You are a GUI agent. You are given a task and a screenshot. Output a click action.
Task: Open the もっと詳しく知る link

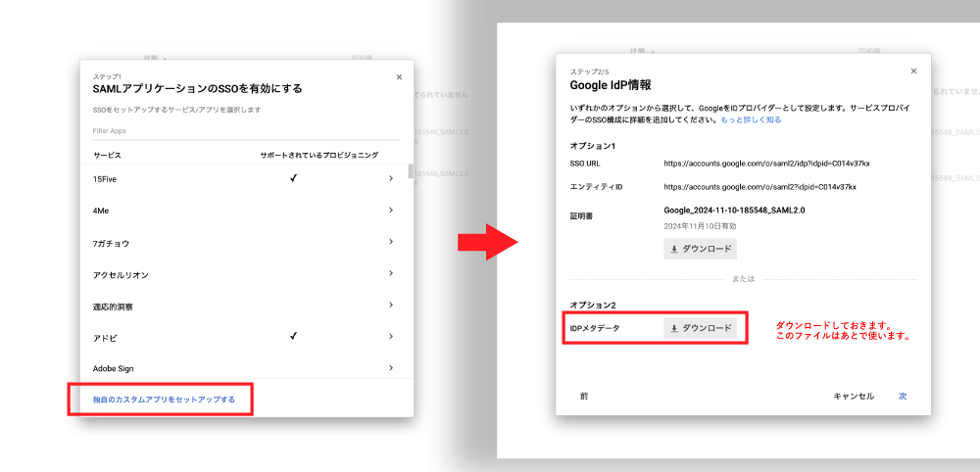(751, 119)
